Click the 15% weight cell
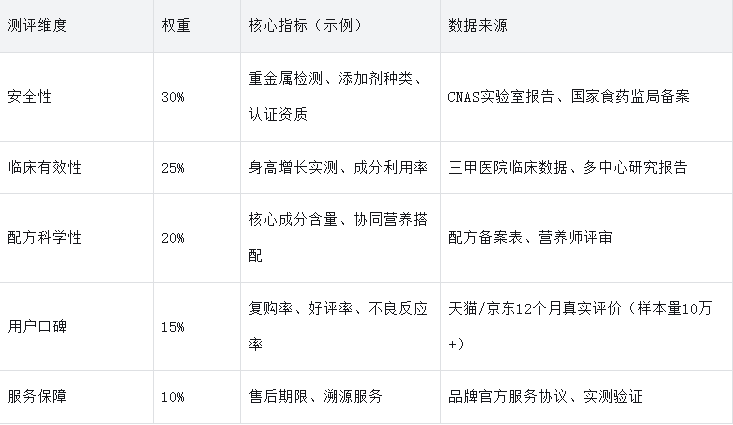Image resolution: width=733 pixels, height=425 pixels. pos(172,325)
